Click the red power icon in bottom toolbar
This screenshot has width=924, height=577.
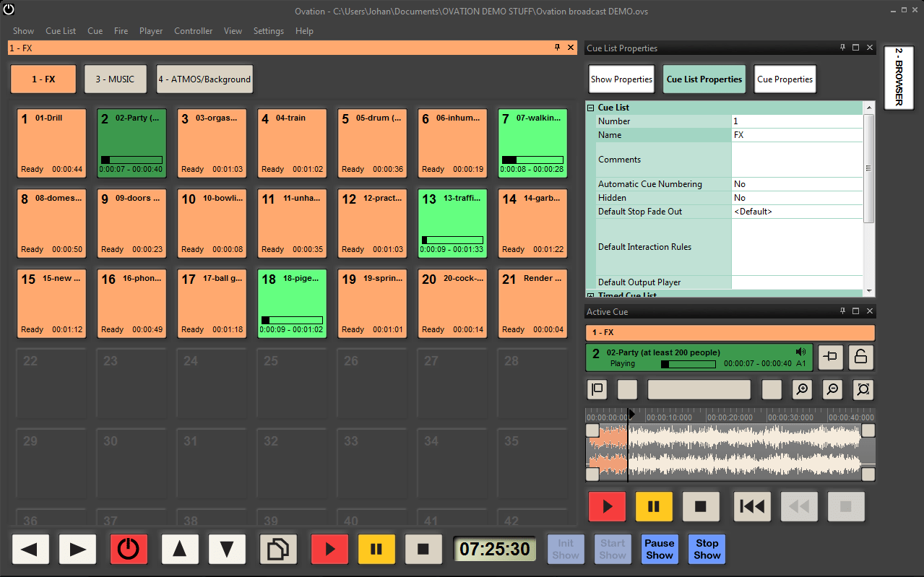click(x=129, y=549)
